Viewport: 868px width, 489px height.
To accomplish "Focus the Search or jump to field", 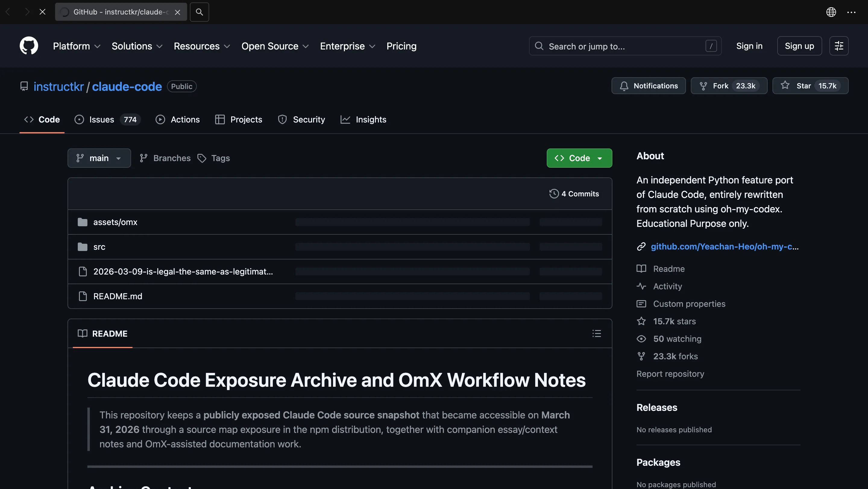I will (x=625, y=46).
